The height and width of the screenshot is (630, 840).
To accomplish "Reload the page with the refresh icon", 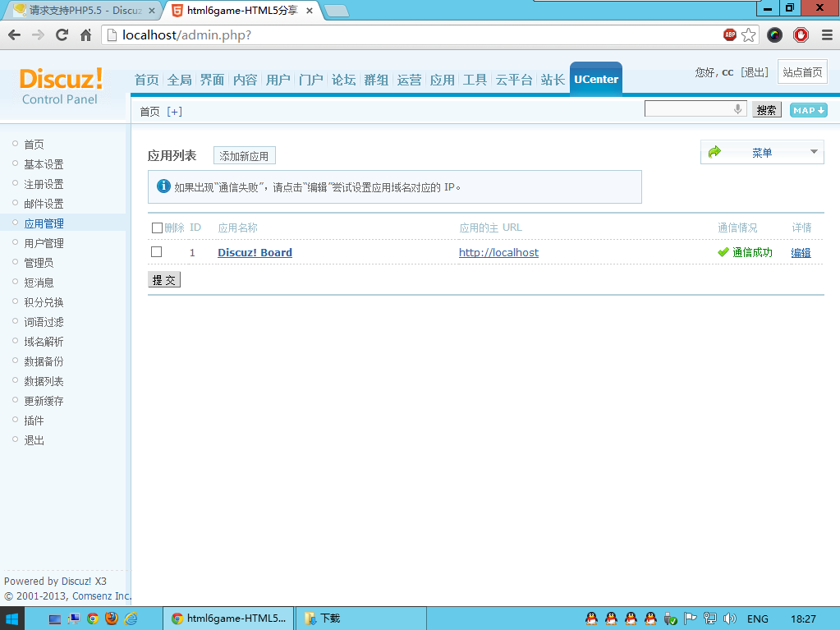I will pyautogui.click(x=62, y=35).
